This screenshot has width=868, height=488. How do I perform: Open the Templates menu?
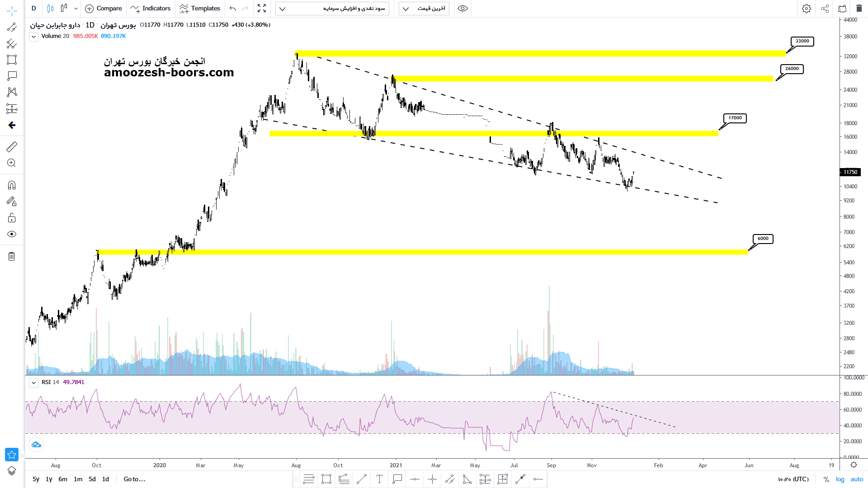200,9
